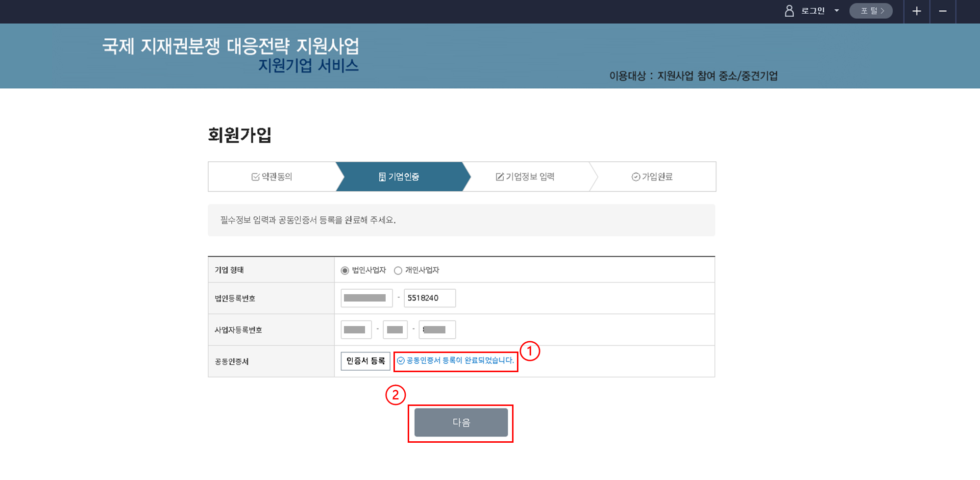980x480 pixels.
Task: Go to the 약관동의 step tab
Action: tap(272, 177)
